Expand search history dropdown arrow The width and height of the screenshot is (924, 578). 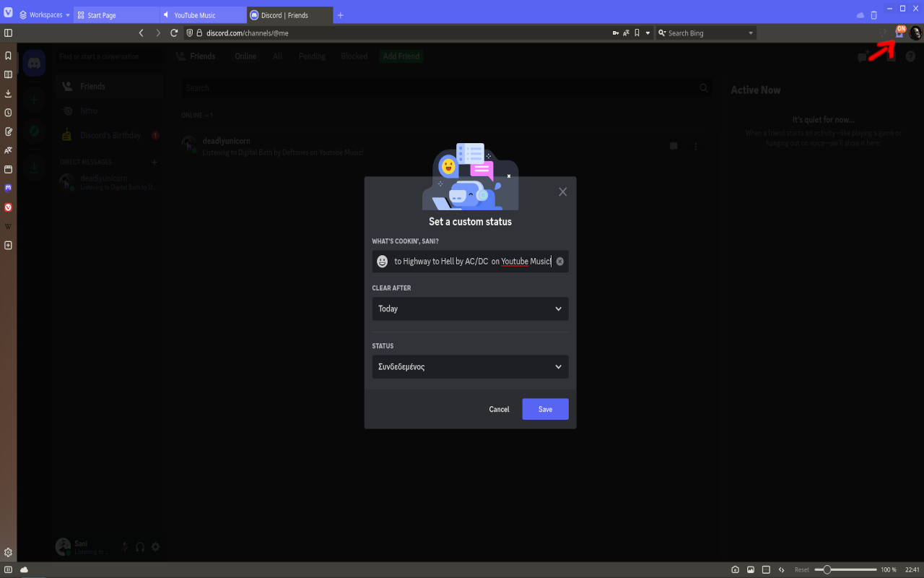pos(751,33)
